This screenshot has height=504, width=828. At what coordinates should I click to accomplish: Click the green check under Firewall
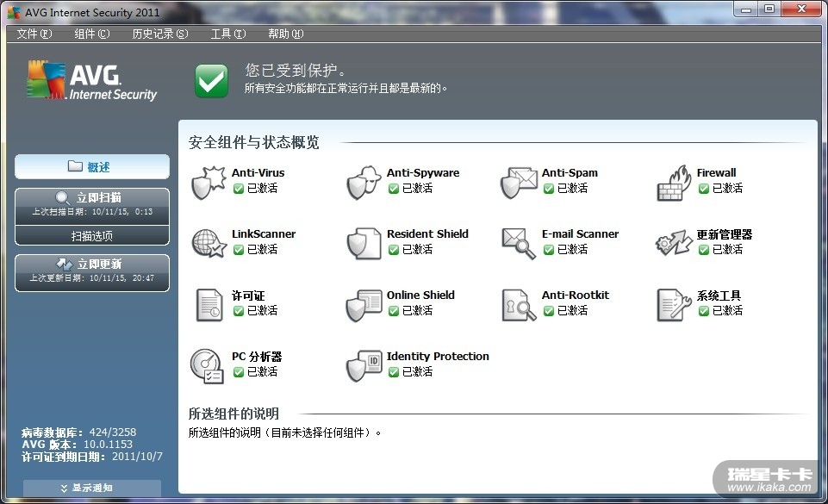703,189
